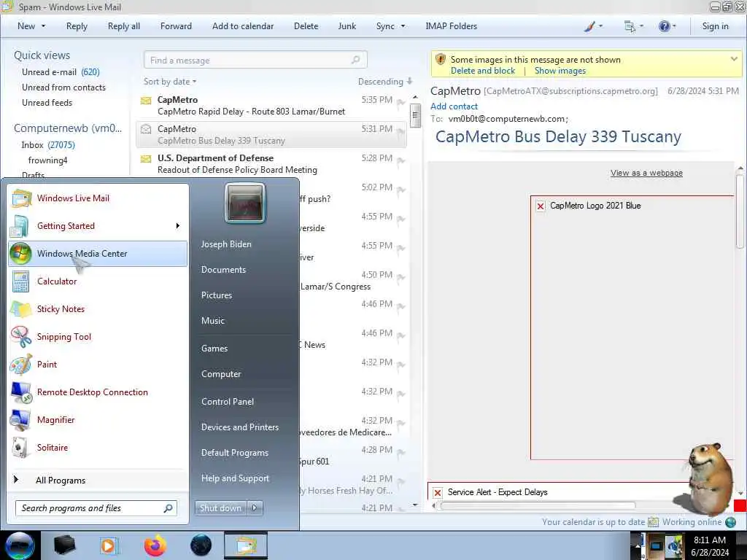Click the Forward button
The width and height of the screenshot is (747, 560).
(x=176, y=26)
